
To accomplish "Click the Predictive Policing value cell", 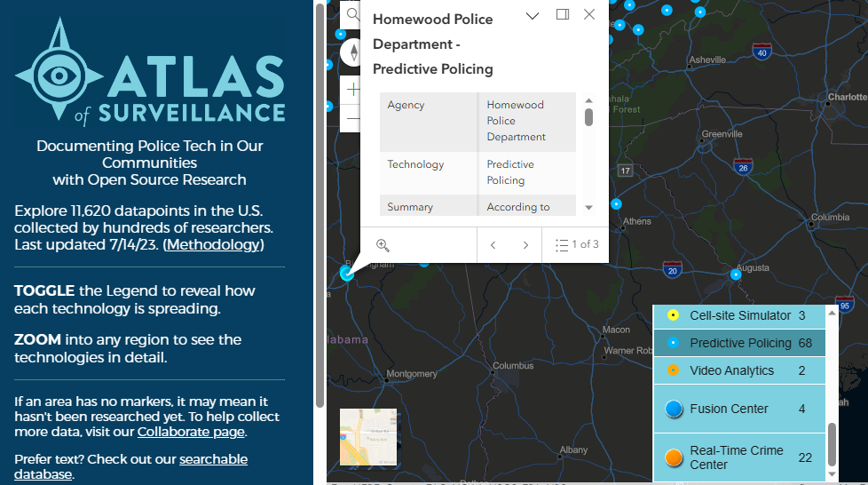I will tap(527, 172).
